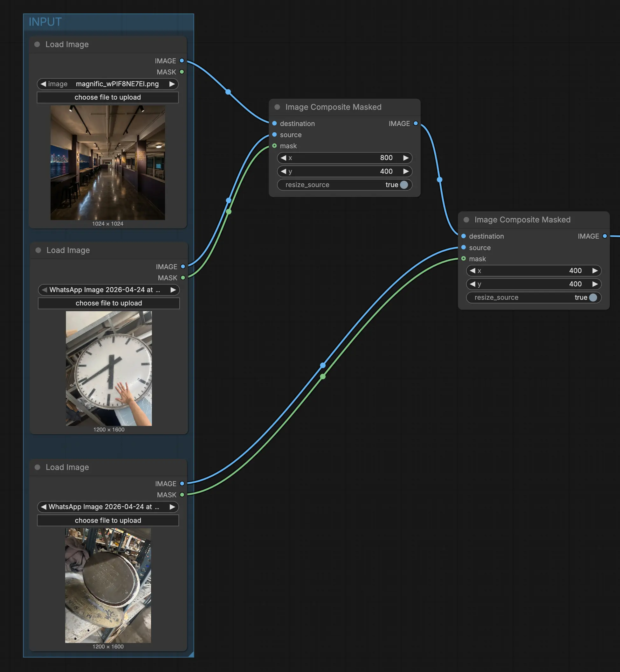Decrease x value 800 on first composite node
This screenshot has height=672, width=620.
pyautogui.click(x=284, y=158)
